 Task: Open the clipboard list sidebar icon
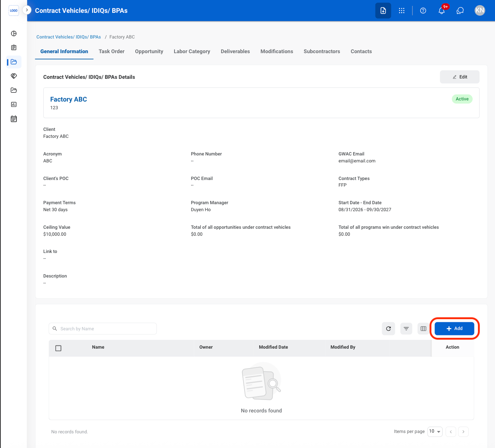[x=14, y=48]
